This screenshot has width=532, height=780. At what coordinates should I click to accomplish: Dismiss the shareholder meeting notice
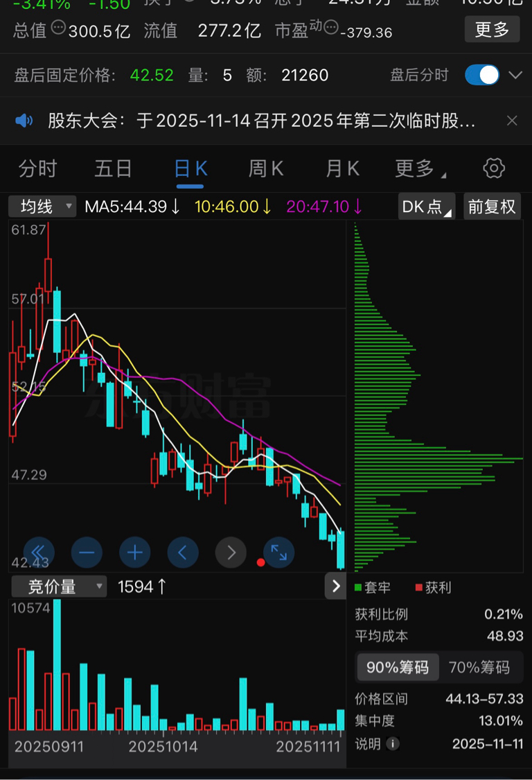(x=512, y=121)
